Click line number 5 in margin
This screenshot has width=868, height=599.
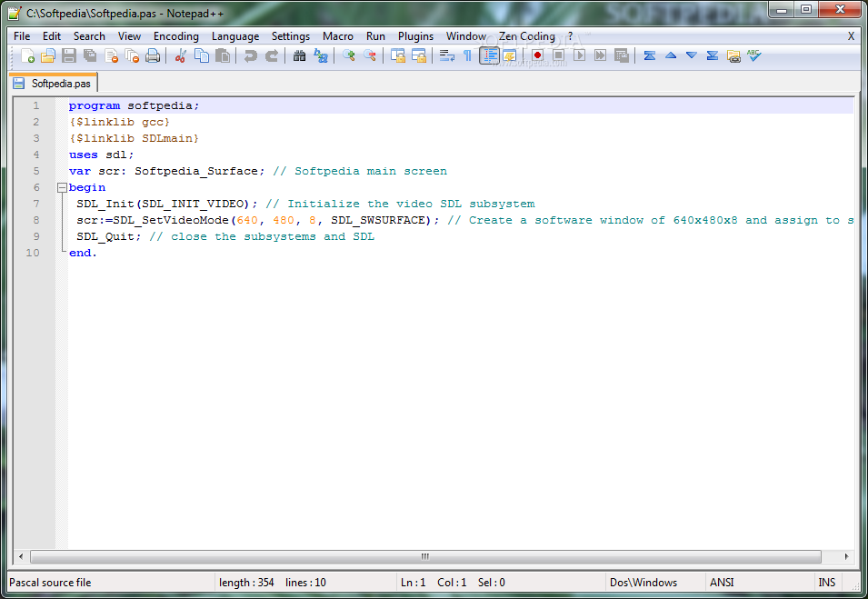pyautogui.click(x=36, y=171)
